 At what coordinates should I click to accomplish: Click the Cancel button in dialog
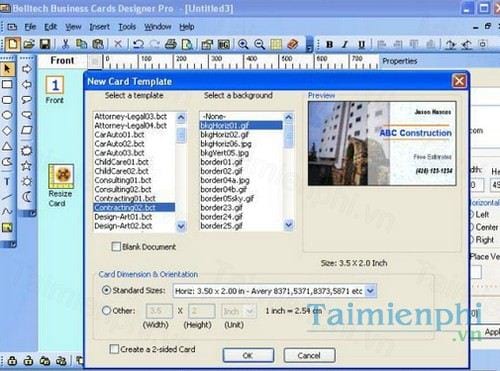click(309, 355)
